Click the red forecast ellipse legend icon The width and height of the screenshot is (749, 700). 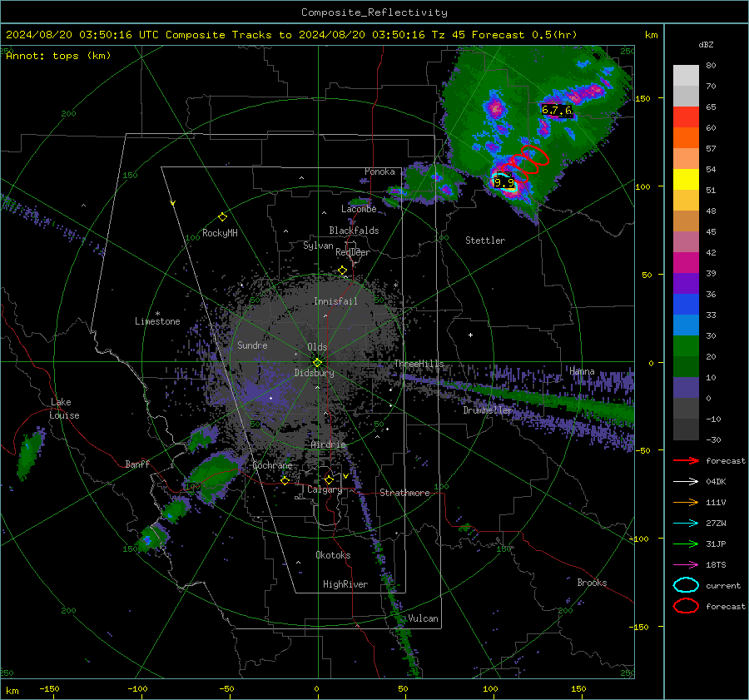point(686,606)
